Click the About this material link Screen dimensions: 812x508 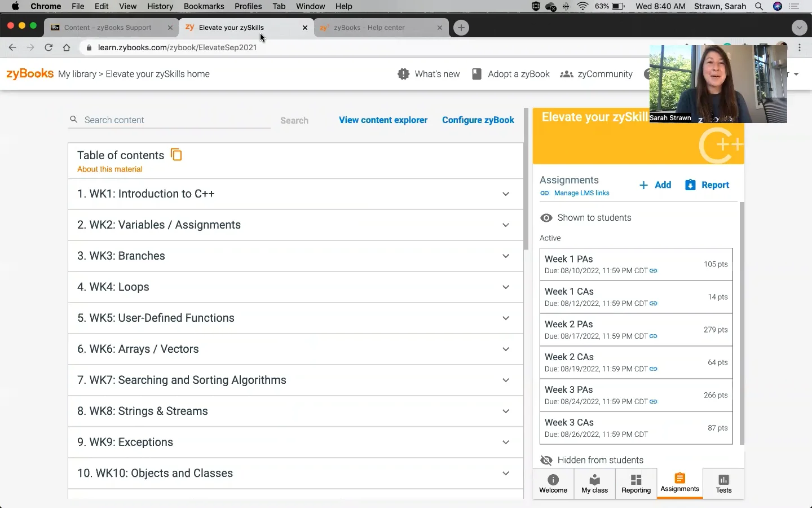[x=110, y=169]
